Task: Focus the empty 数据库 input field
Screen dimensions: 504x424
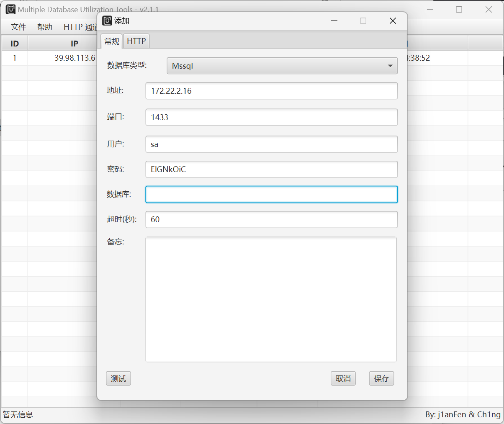Action: click(271, 194)
